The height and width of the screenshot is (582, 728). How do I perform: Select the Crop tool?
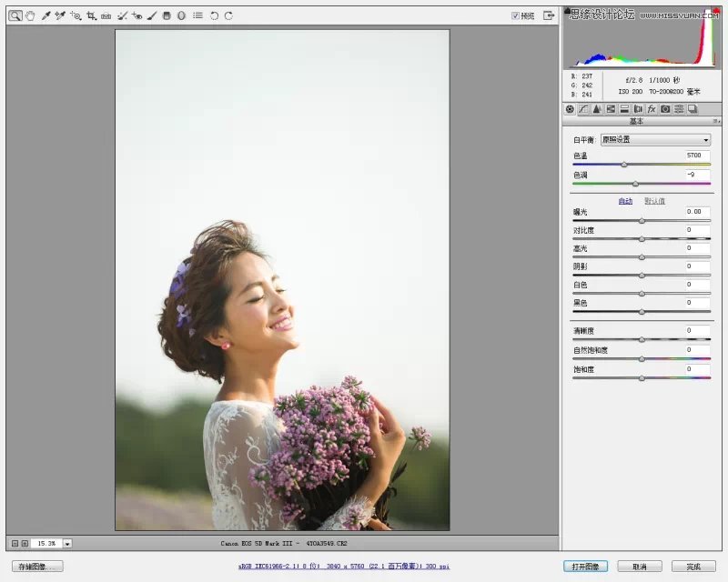tap(91, 15)
